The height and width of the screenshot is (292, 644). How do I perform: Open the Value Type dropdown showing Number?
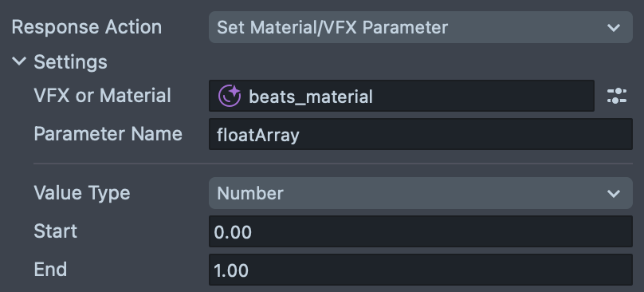[421, 193]
